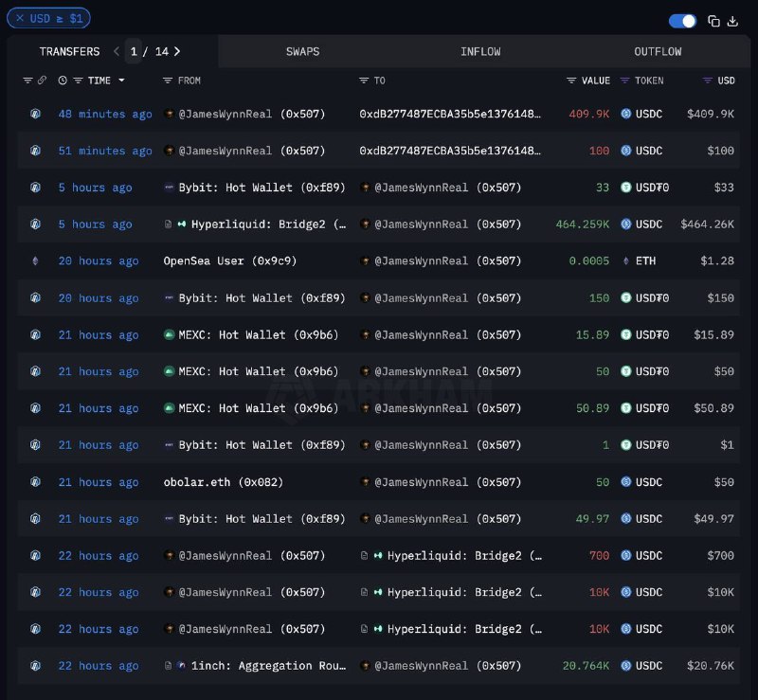Copy transfers with the copy icon
The height and width of the screenshot is (700, 758).
click(713, 21)
